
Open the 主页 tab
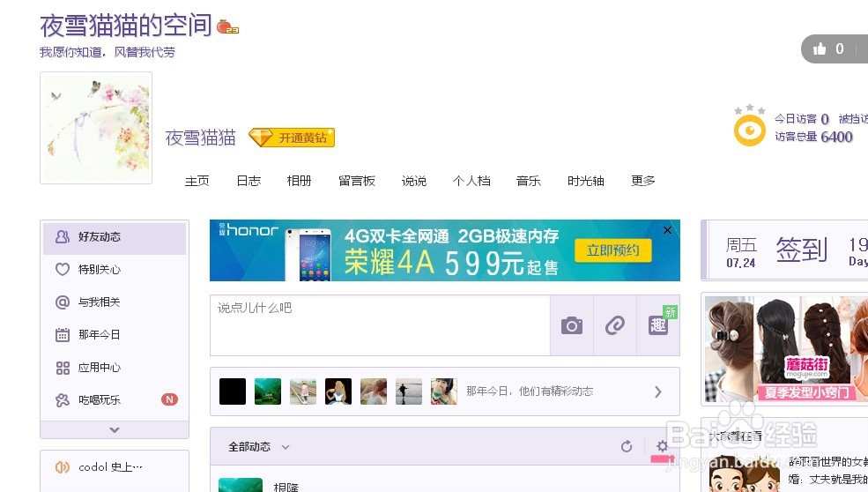(197, 181)
